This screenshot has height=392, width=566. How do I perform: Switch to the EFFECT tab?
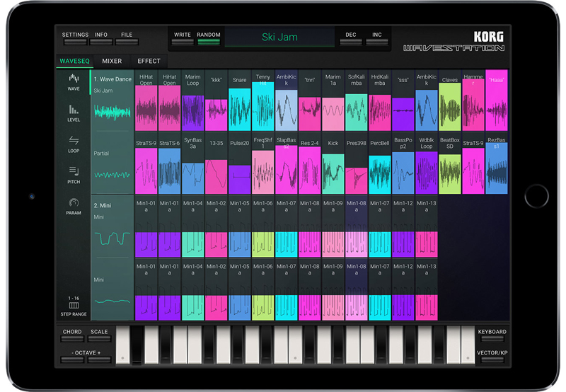point(149,61)
